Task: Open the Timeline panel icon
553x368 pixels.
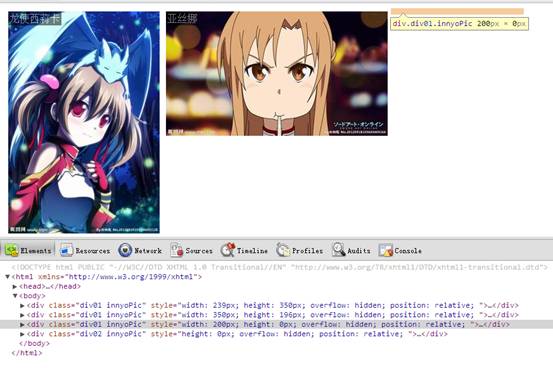Action: click(x=228, y=250)
